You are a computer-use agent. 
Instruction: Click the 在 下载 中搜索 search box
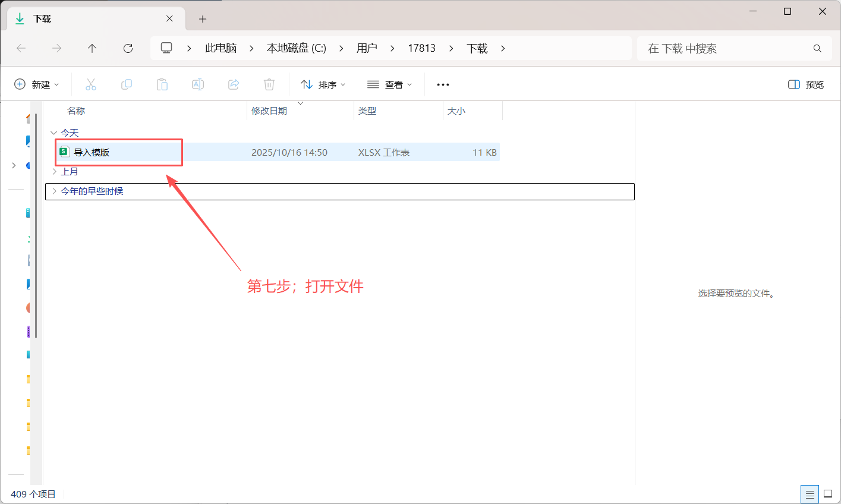[x=735, y=48]
